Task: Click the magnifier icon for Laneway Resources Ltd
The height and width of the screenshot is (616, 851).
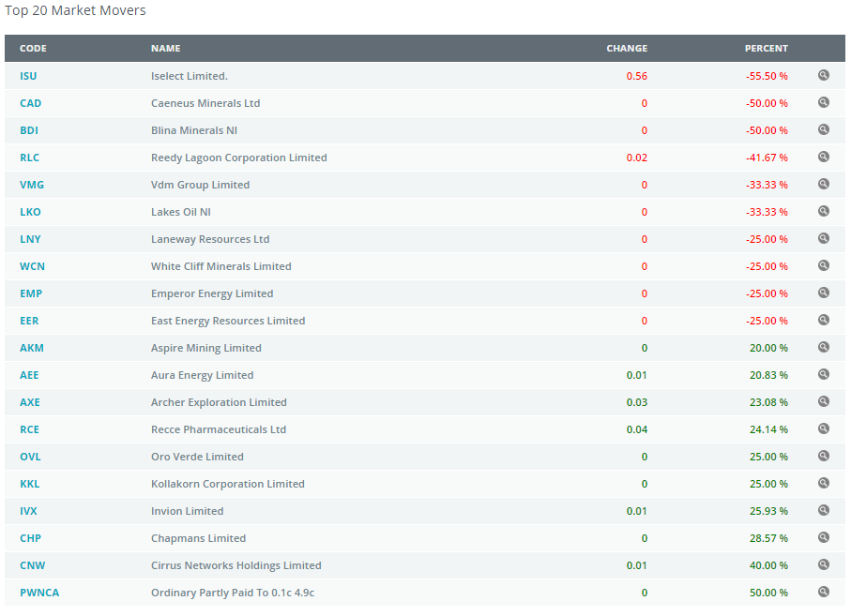Action: click(824, 239)
